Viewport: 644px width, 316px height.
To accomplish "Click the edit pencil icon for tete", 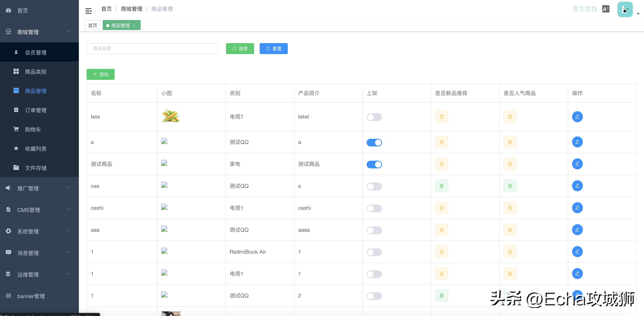I will (577, 117).
